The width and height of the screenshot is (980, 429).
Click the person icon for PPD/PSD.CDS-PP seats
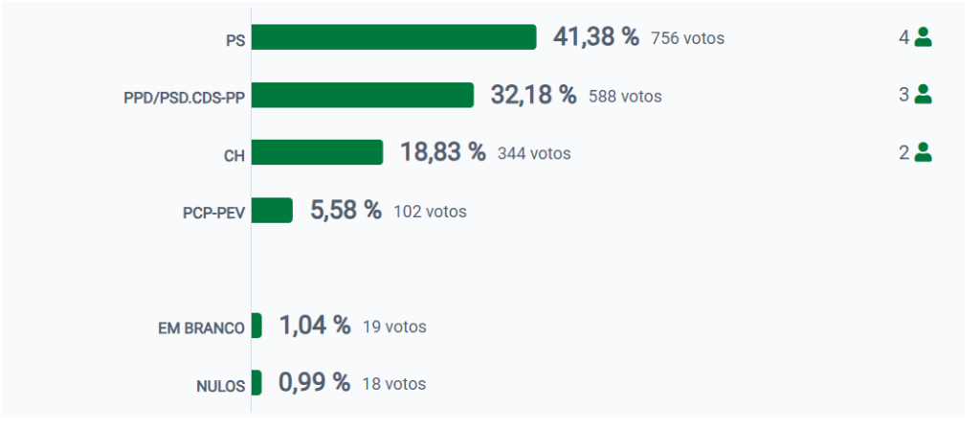[x=923, y=95]
